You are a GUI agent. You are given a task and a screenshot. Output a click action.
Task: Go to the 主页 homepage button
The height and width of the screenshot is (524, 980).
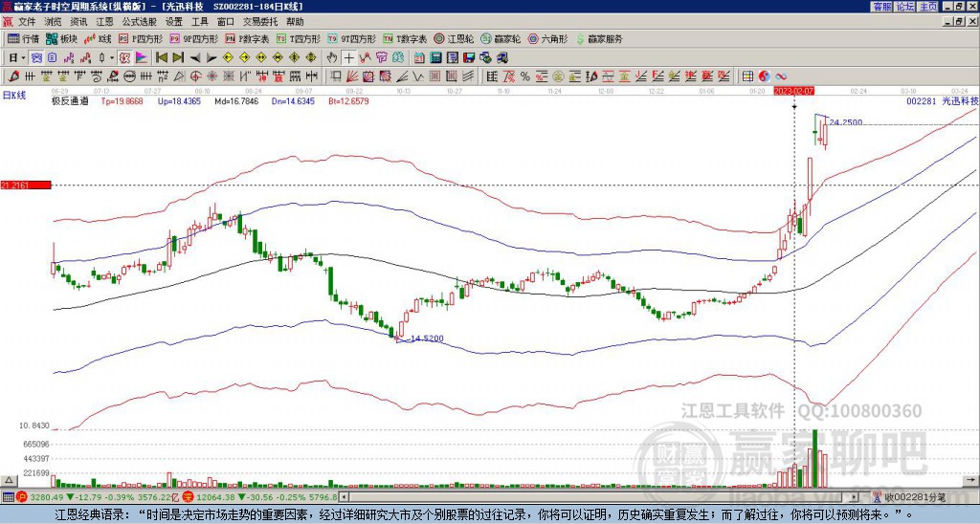[x=928, y=6]
